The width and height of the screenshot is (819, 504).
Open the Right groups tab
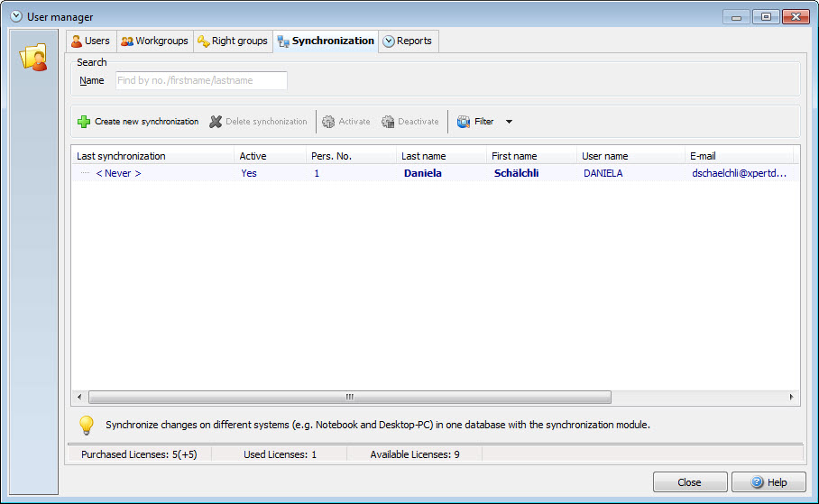[233, 41]
